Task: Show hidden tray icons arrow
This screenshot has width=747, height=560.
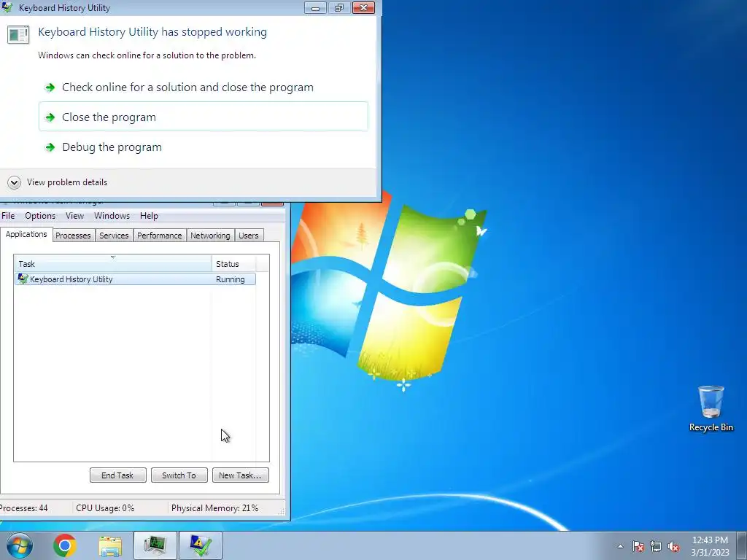Action: tap(620, 546)
